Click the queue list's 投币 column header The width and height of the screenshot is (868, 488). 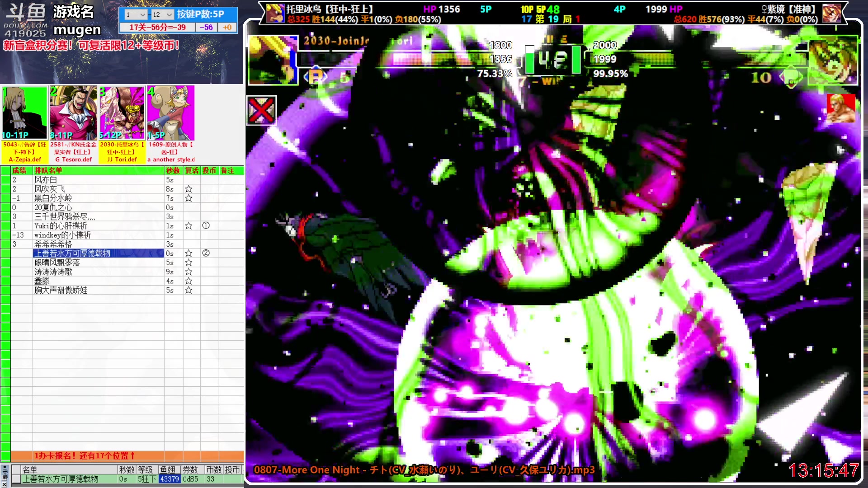coord(209,170)
